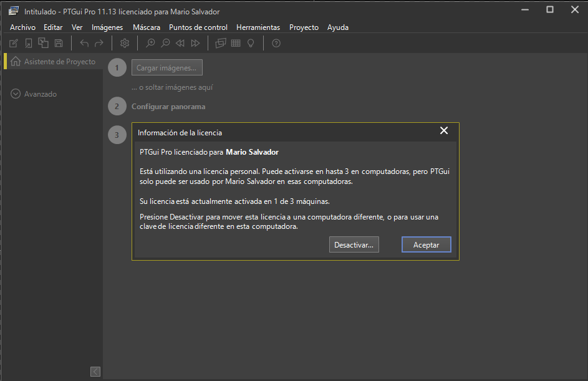Screen dimensions: 588x381
Task: Save the project using the floppy disk icon
Action: point(59,43)
